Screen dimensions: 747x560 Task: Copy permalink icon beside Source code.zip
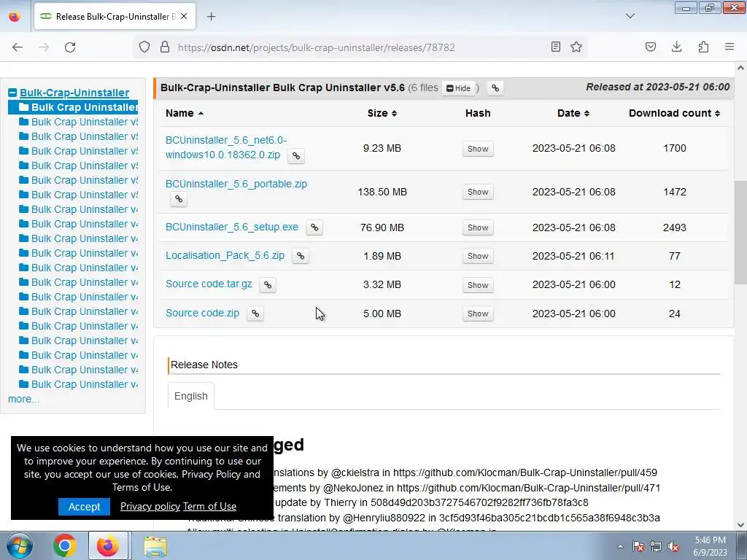[x=255, y=314]
